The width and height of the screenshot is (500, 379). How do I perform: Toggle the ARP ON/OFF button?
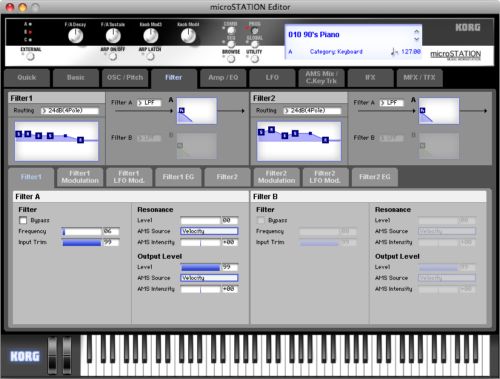point(113,57)
